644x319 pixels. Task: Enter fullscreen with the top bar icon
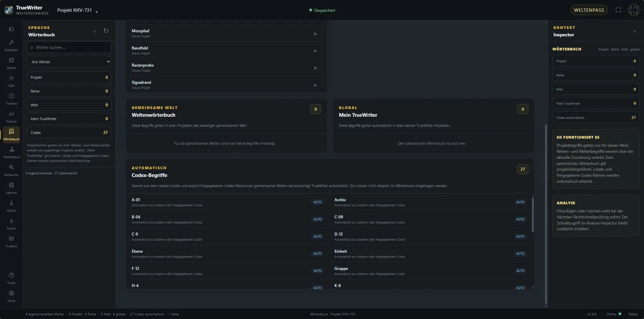coord(618,10)
